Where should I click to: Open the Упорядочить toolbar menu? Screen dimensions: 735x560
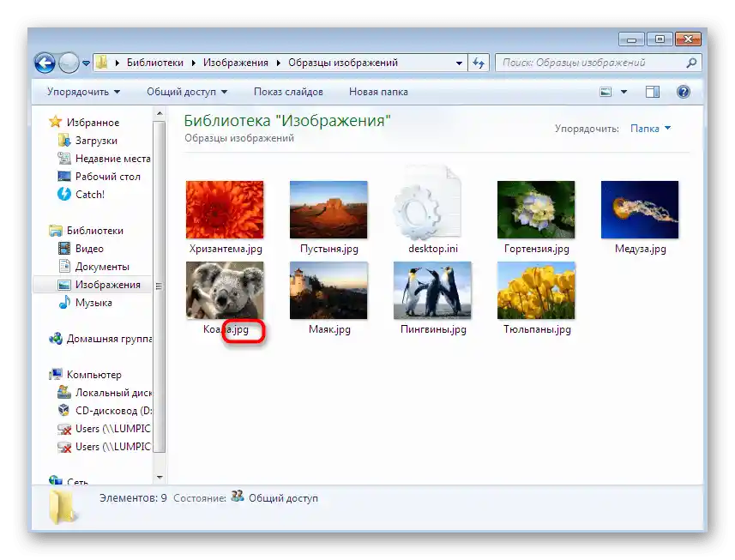click(x=83, y=92)
